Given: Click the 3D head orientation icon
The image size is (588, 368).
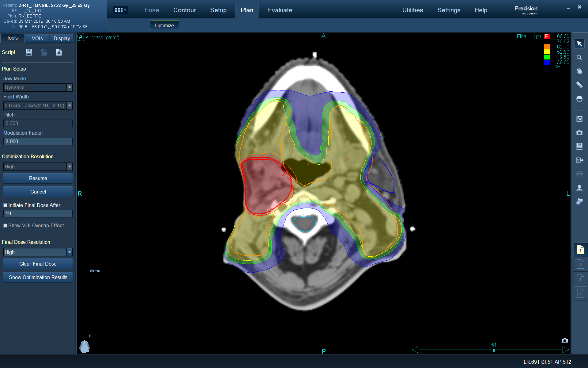Looking at the screenshot, I should tap(85, 347).
